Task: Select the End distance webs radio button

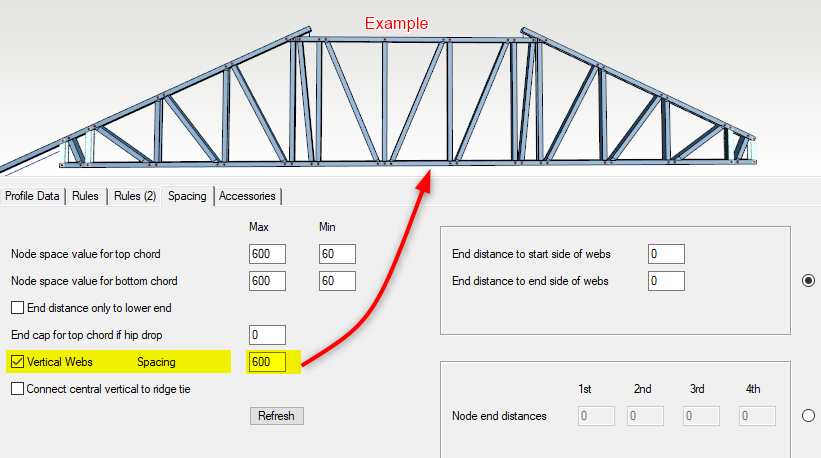Action: tap(808, 281)
